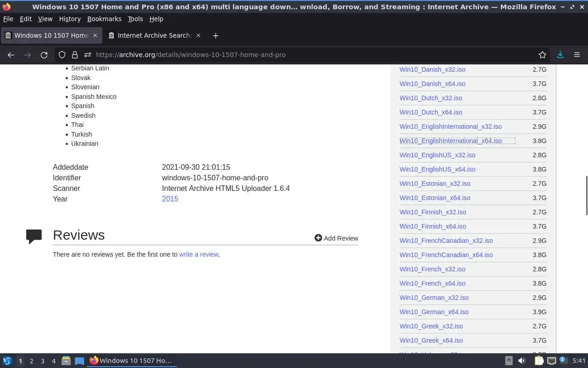This screenshot has width=588, height=368.
Task: Download Win10_Danish_x32.iso
Action: click(432, 69)
